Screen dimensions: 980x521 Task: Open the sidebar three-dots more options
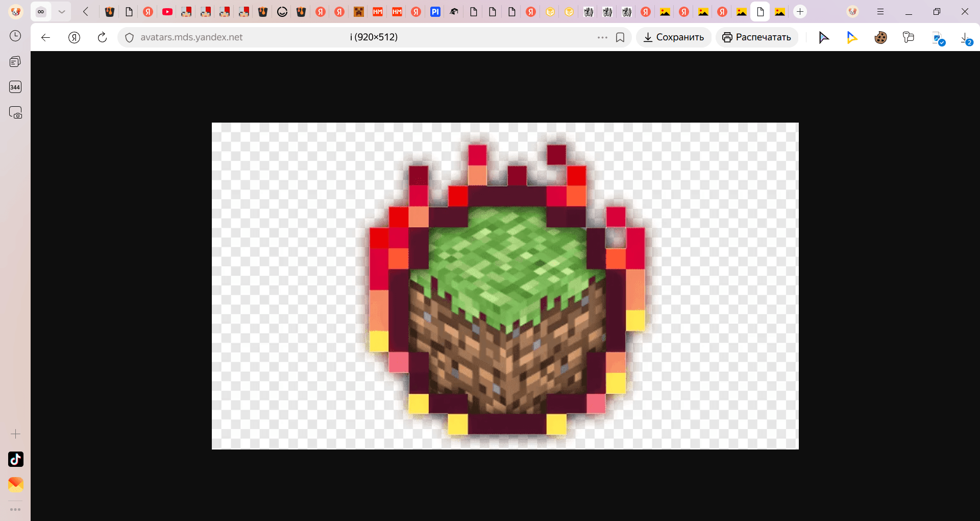pyautogui.click(x=15, y=509)
